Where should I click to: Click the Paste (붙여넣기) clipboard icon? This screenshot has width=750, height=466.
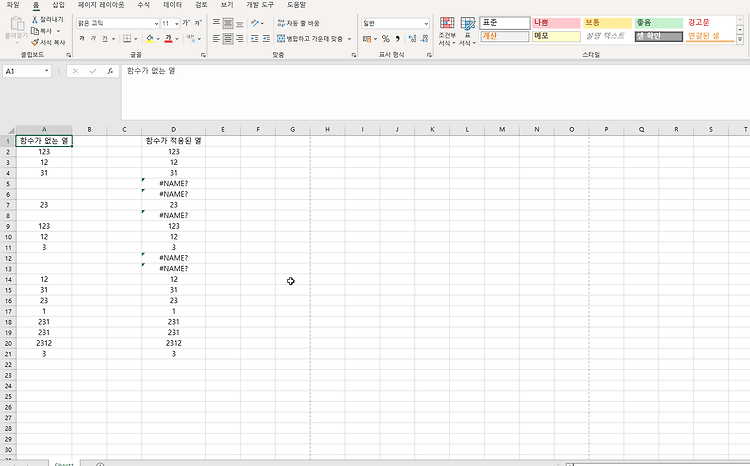pos(17,24)
